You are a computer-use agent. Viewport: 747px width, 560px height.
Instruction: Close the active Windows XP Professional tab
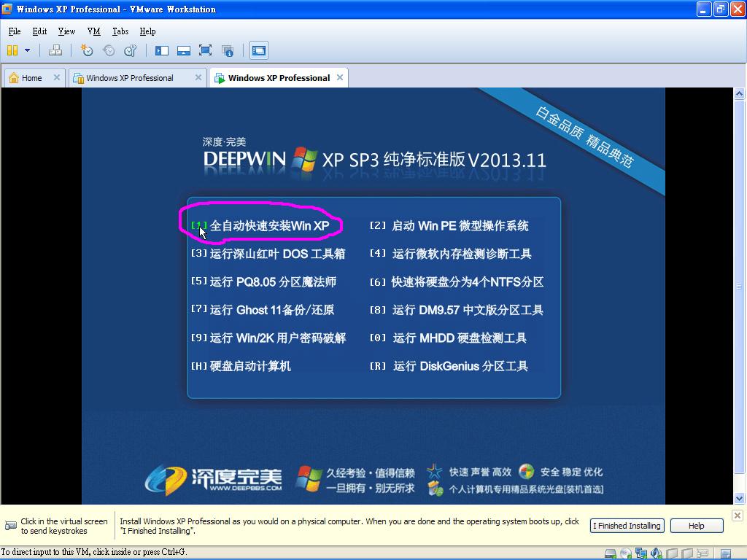coord(340,77)
